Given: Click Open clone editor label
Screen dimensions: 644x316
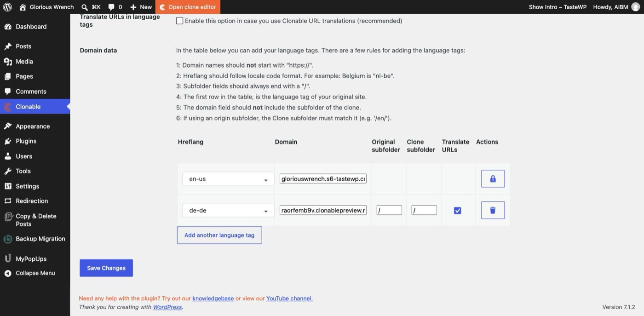Looking at the screenshot, I should (x=192, y=7).
